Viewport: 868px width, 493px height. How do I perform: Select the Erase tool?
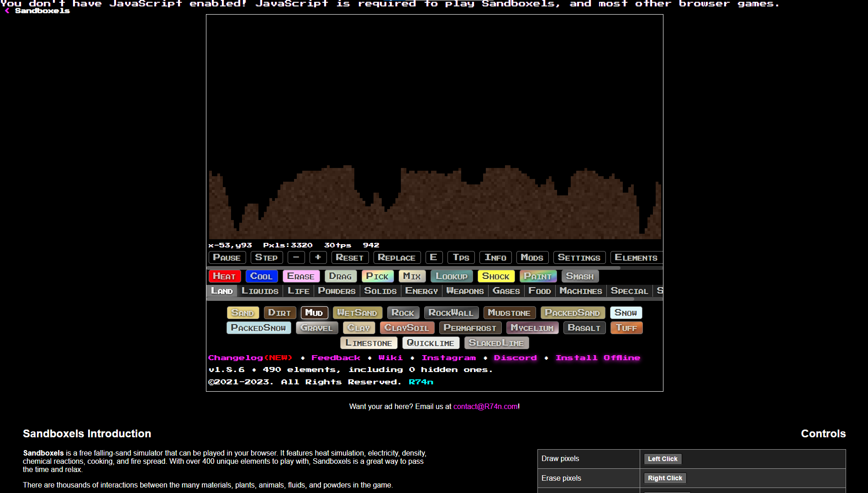click(301, 276)
